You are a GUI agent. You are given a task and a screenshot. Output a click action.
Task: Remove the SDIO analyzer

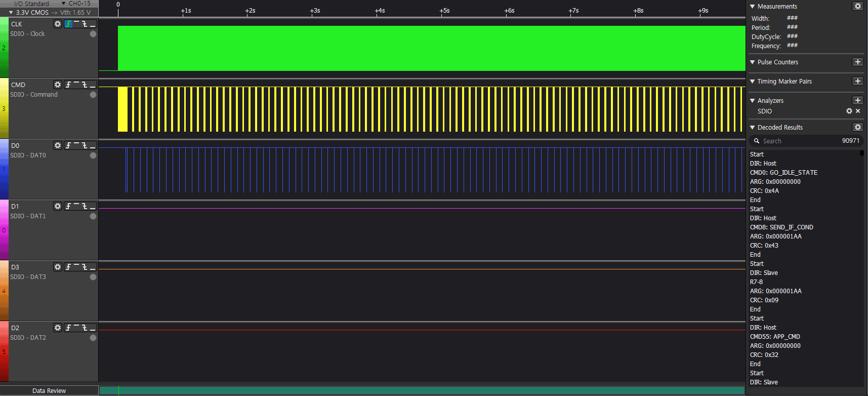coord(858,111)
